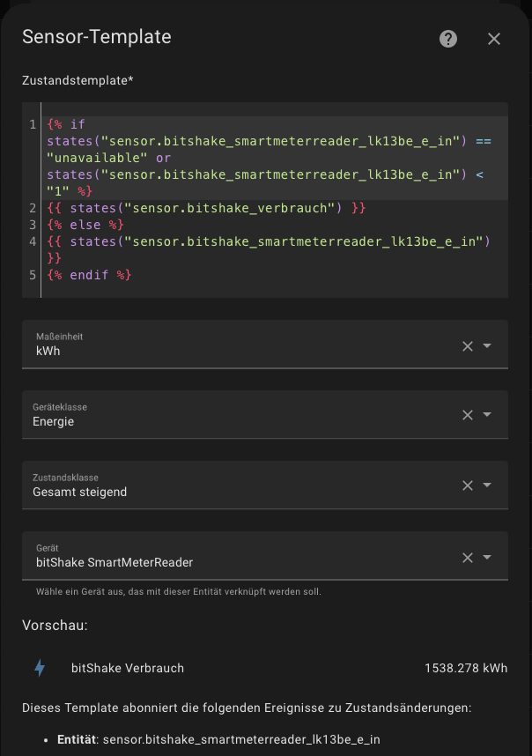532x756 pixels.
Task: Open the Gerät dropdown arrow
Action: [487, 557]
